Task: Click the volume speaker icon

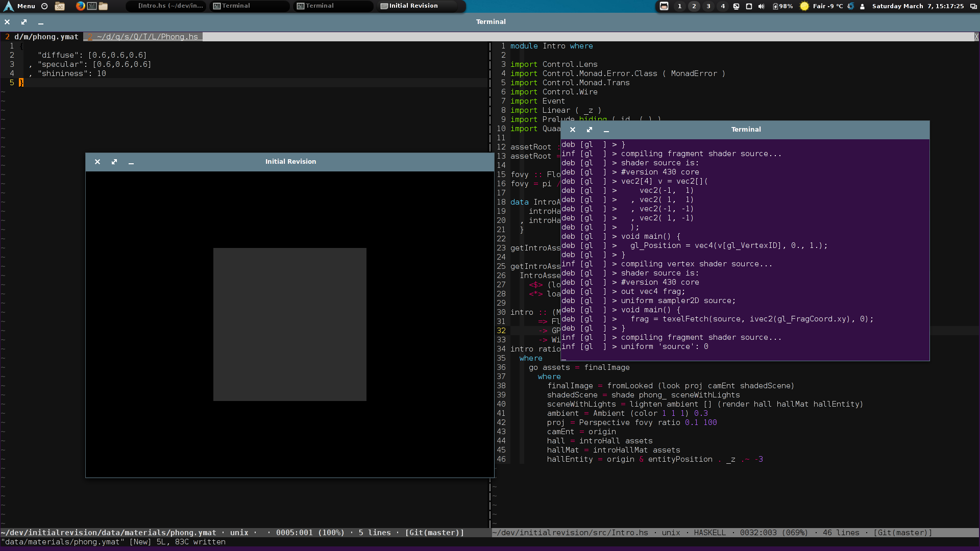Action: click(x=761, y=6)
